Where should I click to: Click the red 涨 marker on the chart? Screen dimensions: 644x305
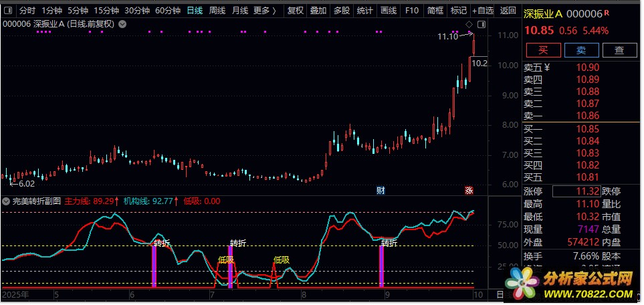point(469,190)
